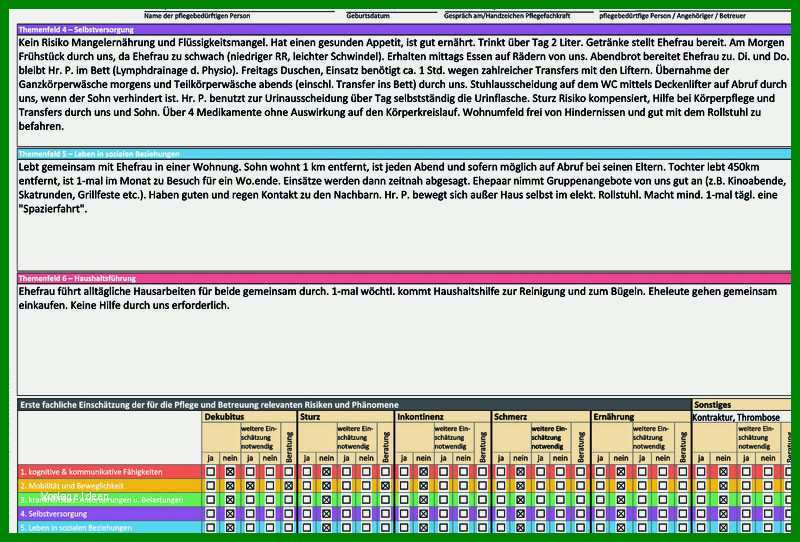Check Dekubitus weitere Einschätzung 'nein' in Selbstversorgung row
This screenshot has width=800, height=542.
(x=270, y=513)
